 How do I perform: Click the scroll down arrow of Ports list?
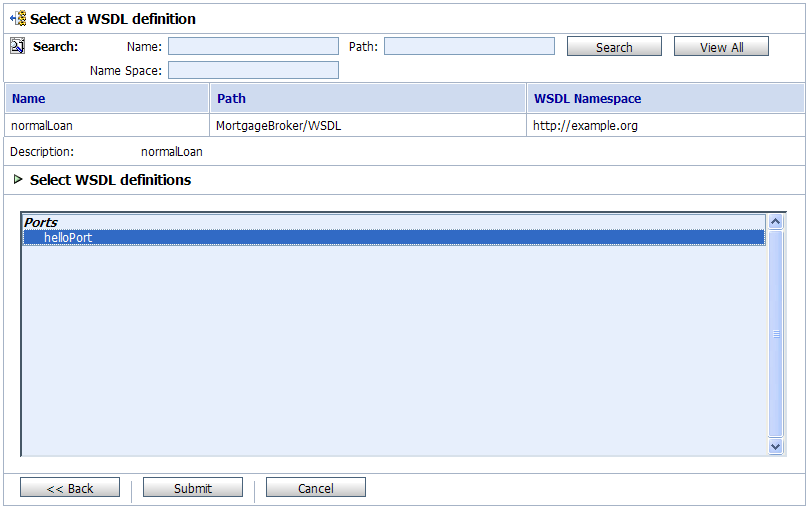pyautogui.click(x=775, y=446)
